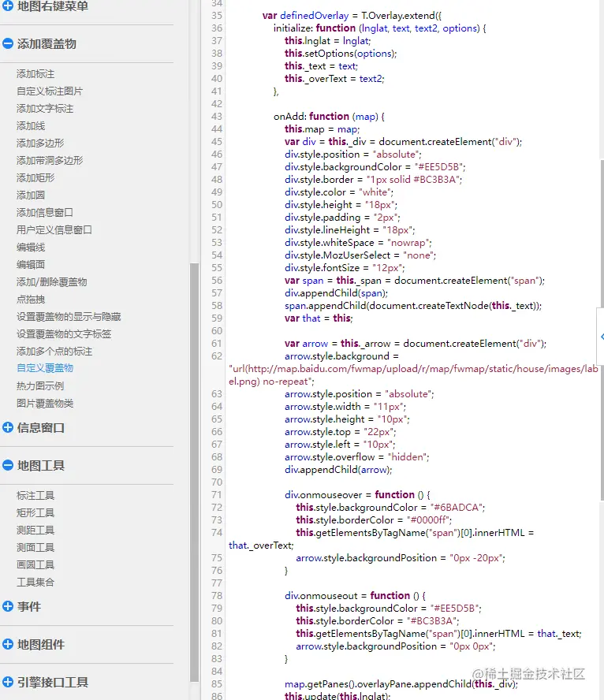Click the map.baidu.com label.png URL text
This screenshot has width=604, height=700.
(x=413, y=375)
